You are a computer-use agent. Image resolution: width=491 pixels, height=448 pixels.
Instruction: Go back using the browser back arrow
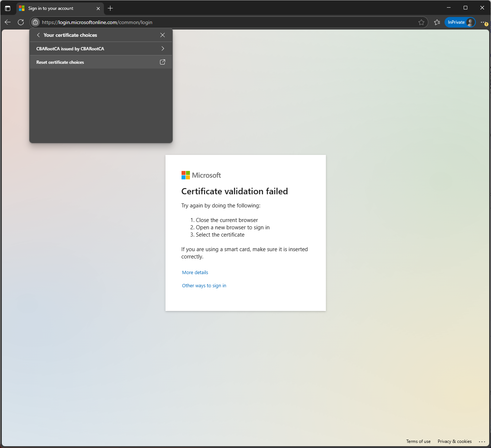pos(8,22)
